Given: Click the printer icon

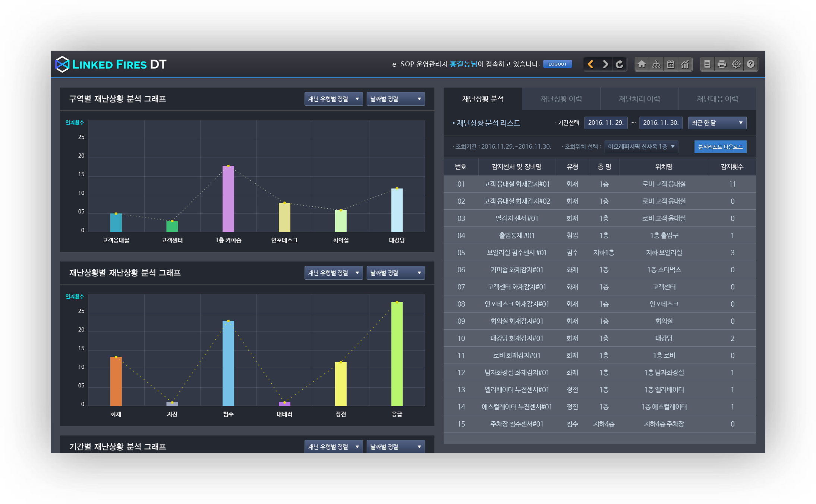Looking at the screenshot, I should 722,64.
